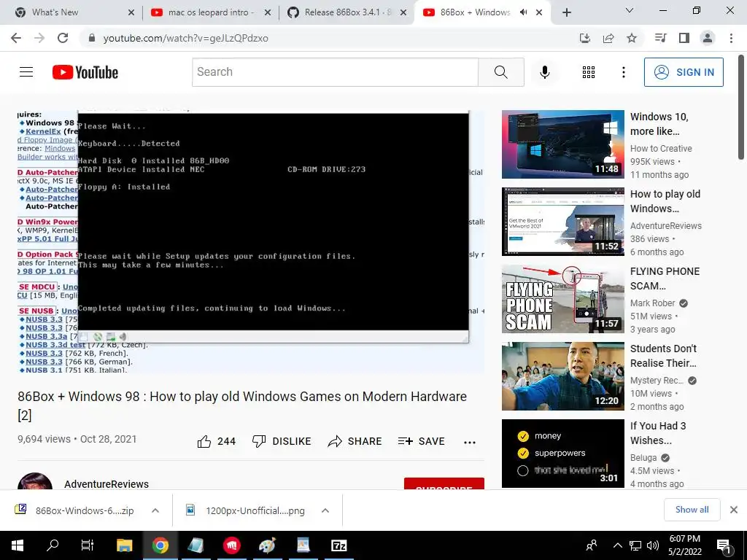
Task: Open 7-Zip from the taskbar
Action: pyautogui.click(x=338, y=545)
